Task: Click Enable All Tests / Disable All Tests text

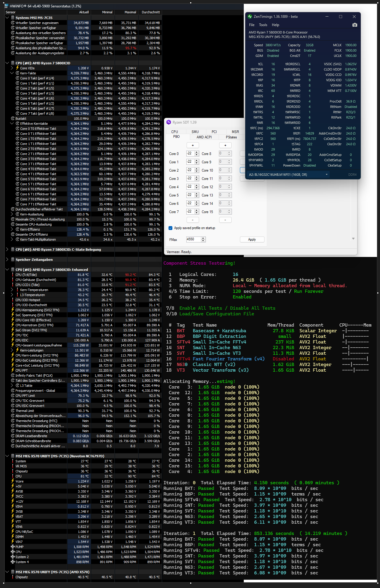Action: click(227, 308)
